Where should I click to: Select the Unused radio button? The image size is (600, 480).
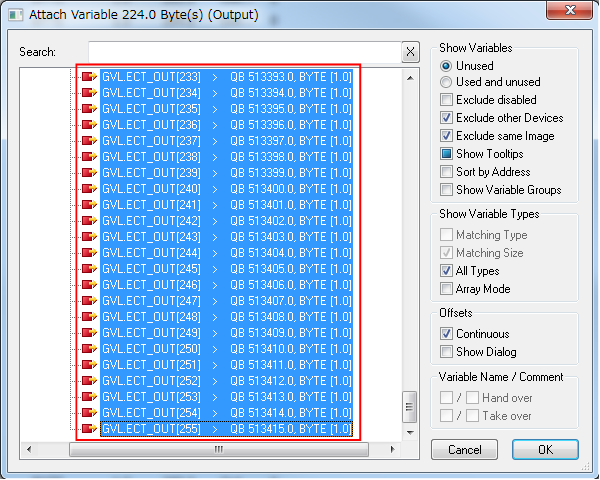tap(447, 64)
